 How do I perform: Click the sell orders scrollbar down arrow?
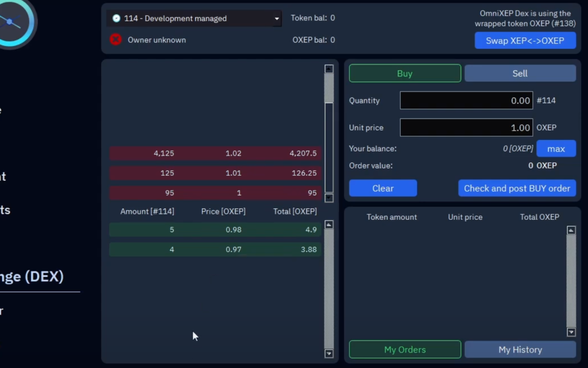(329, 197)
